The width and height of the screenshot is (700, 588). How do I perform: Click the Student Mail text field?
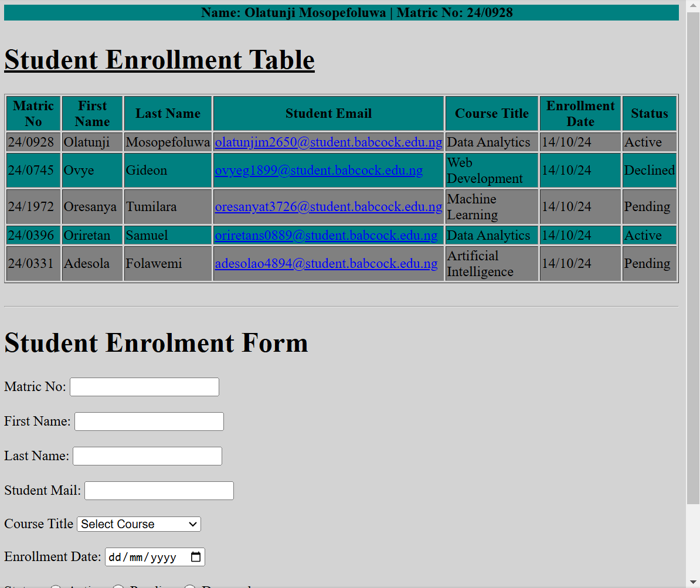(x=159, y=491)
